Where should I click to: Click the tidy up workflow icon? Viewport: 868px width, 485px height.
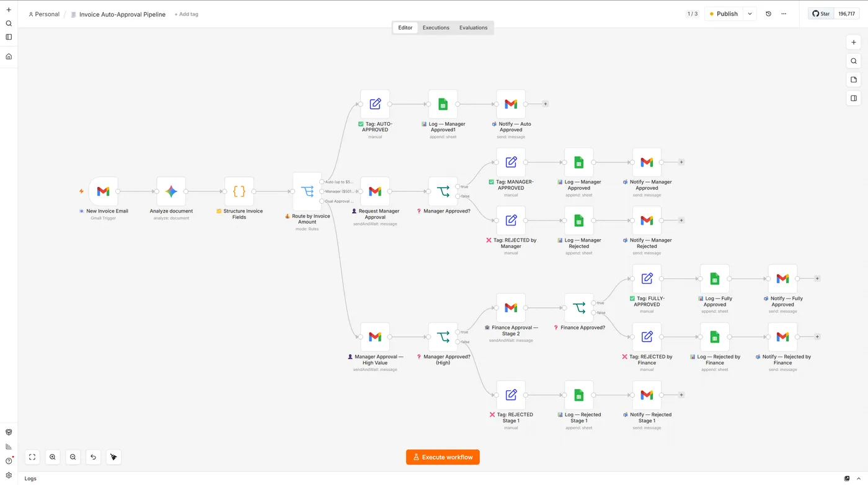pyautogui.click(x=113, y=457)
